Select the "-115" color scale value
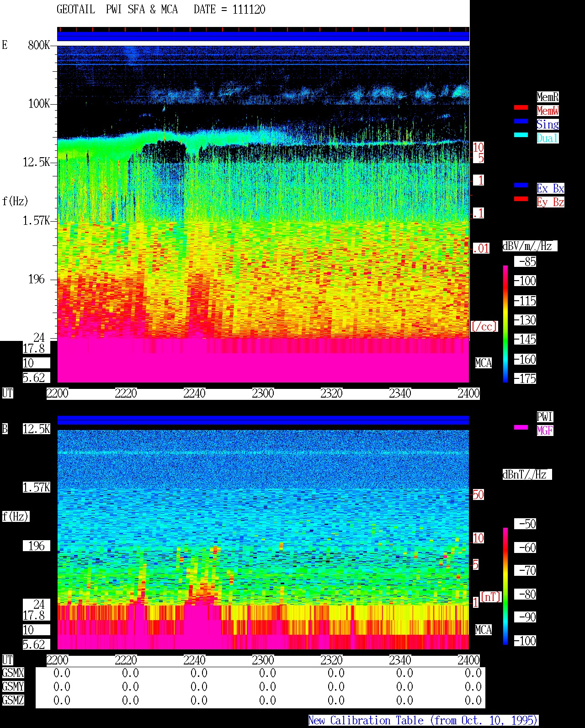The height and width of the screenshot is (728, 585). (525, 301)
